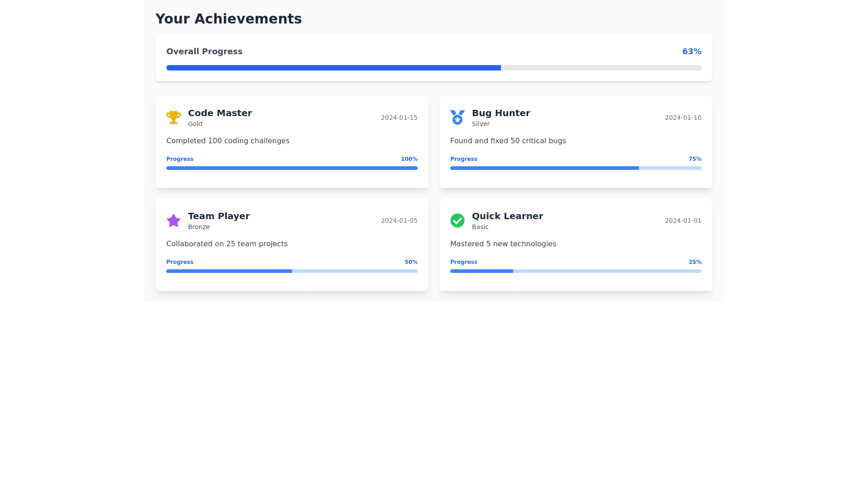Click the Your Achievements heading
Image resolution: width=868 pixels, height=488 pixels.
click(x=228, y=19)
